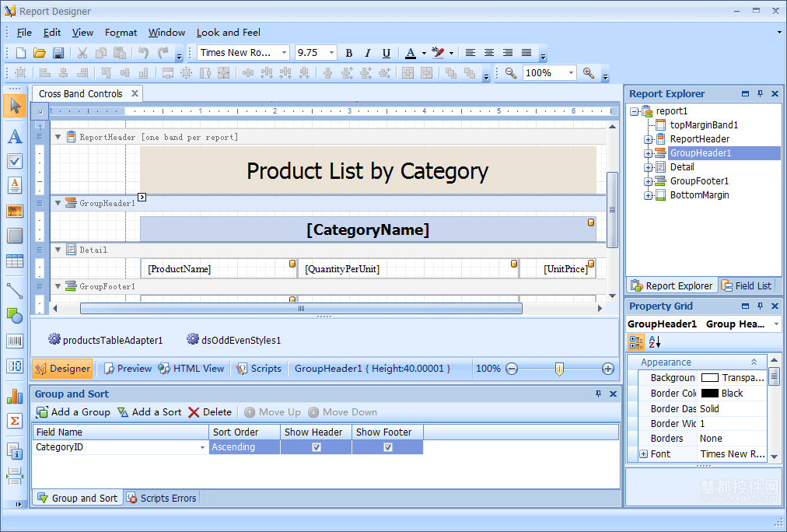Expand ReportHeader node in Report Explorer
Image resolution: width=787 pixels, height=532 pixels.
point(649,139)
